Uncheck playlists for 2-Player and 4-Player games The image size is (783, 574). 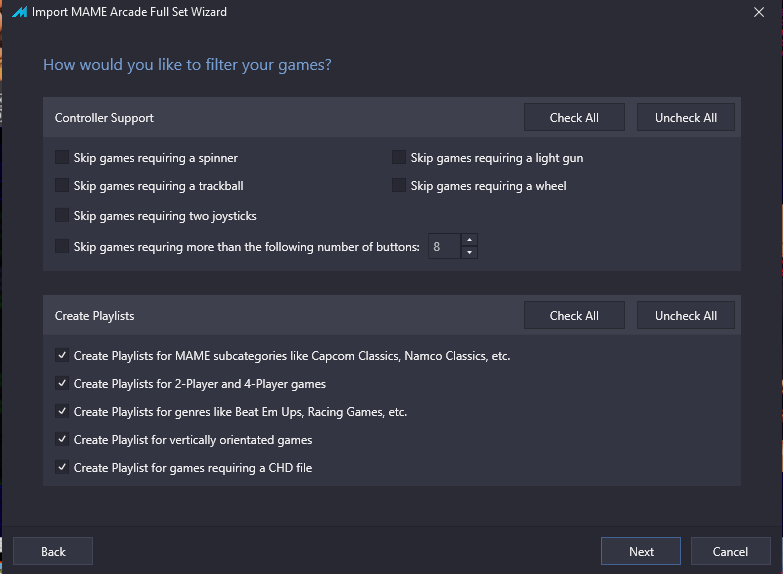[x=62, y=383]
